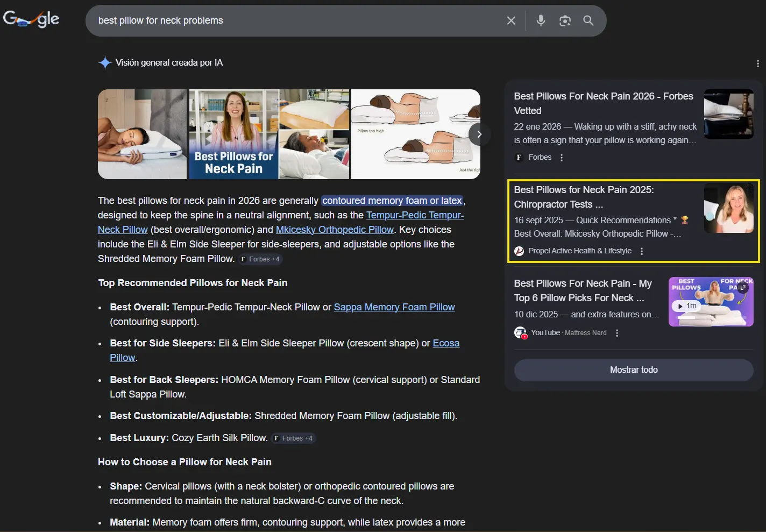Click Visión general creada por IA label
766x532 pixels.
click(169, 63)
